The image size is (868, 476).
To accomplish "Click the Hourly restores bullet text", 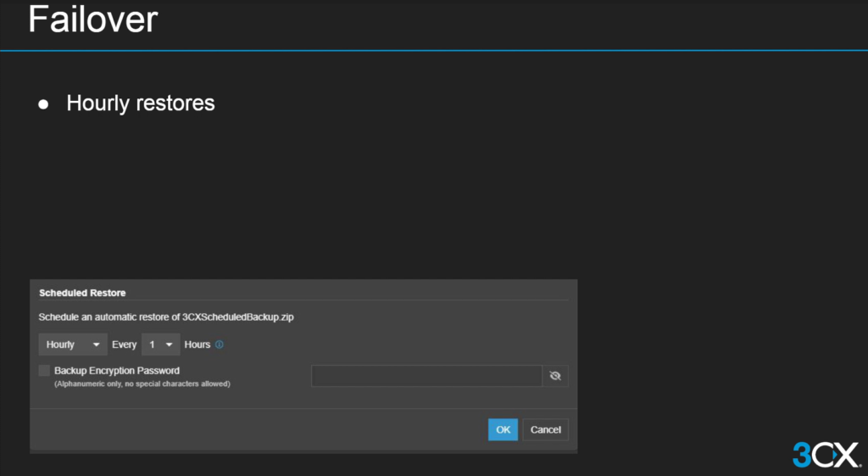I will (141, 104).
